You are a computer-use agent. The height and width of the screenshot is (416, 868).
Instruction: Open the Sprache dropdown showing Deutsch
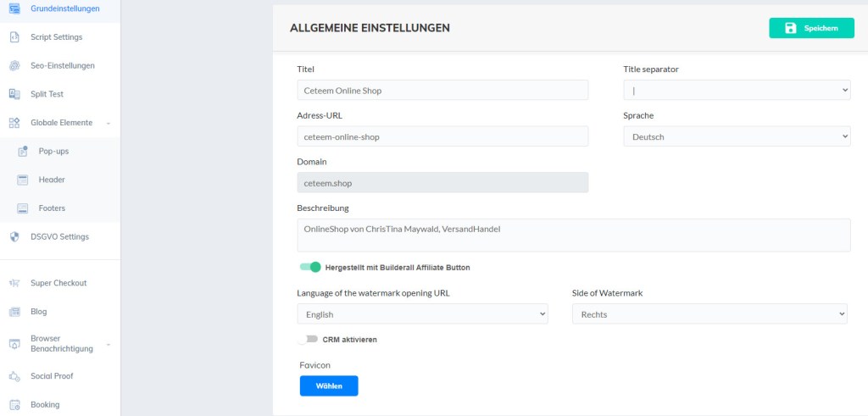tap(737, 136)
